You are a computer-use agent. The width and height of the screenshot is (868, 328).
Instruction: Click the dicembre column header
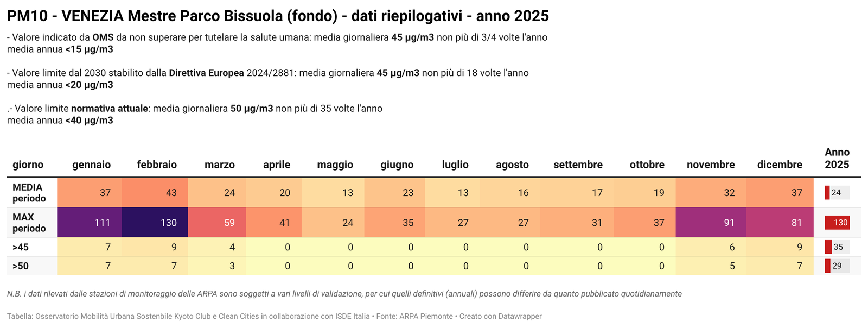click(x=780, y=165)
